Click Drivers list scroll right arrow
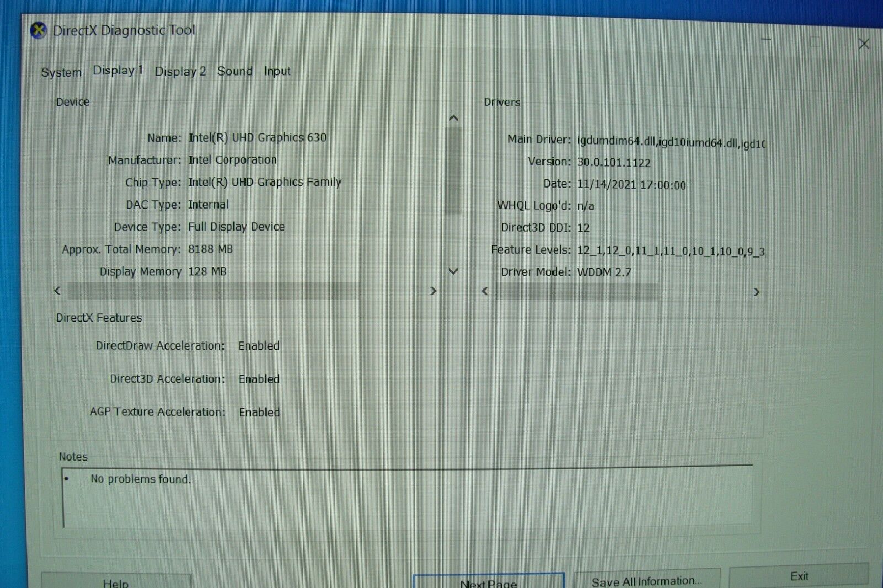 coord(757,292)
